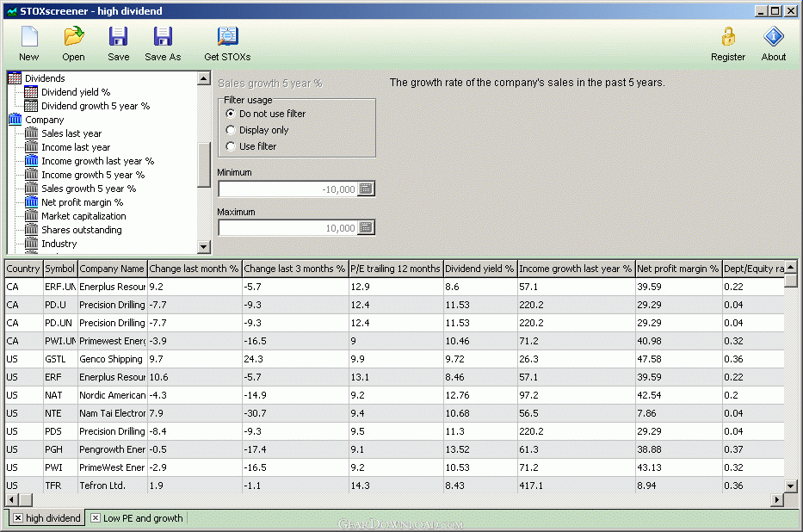This screenshot has width=803, height=532.
Task: Switch to Low PE and growth tab
Action: (x=143, y=518)
